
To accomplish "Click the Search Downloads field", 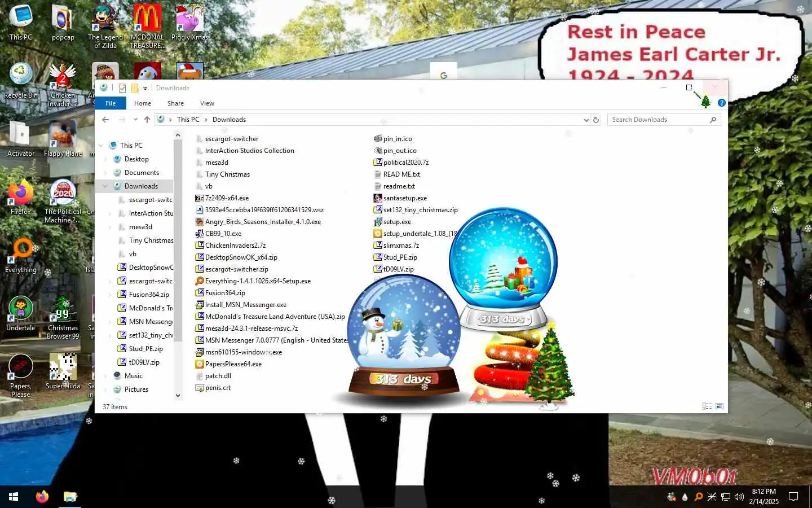I will pos(664,120).
